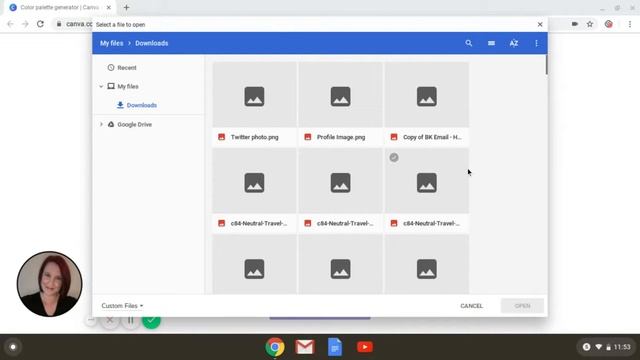The width and height of the screenshot is (640, 360).
Task: Go back with the browser back arrow
Action: click(x=10, y=24)
